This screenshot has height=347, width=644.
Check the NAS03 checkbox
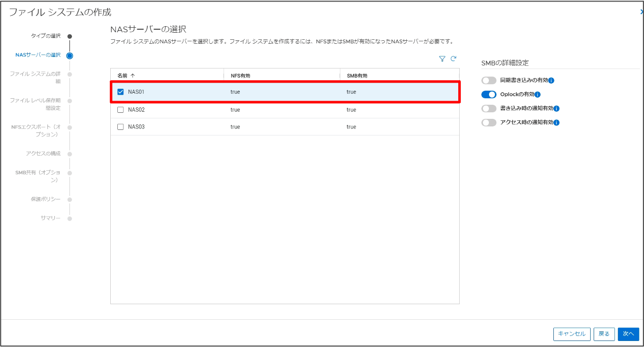click(x=120, y=126)
